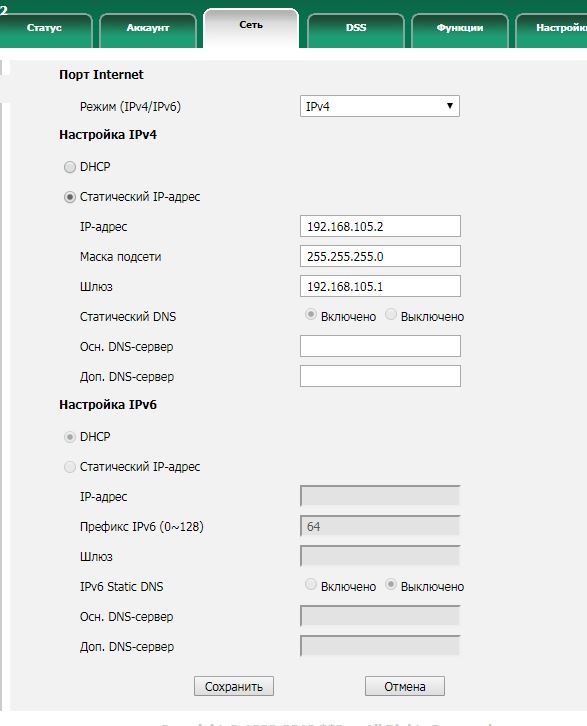Click the Маска подсети field

380,256
